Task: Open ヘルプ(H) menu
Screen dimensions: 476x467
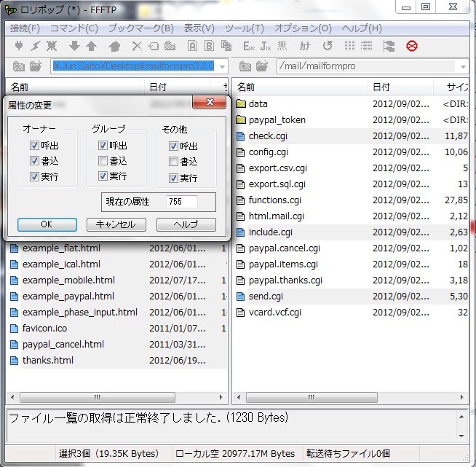Action: (x=362, y=28)
